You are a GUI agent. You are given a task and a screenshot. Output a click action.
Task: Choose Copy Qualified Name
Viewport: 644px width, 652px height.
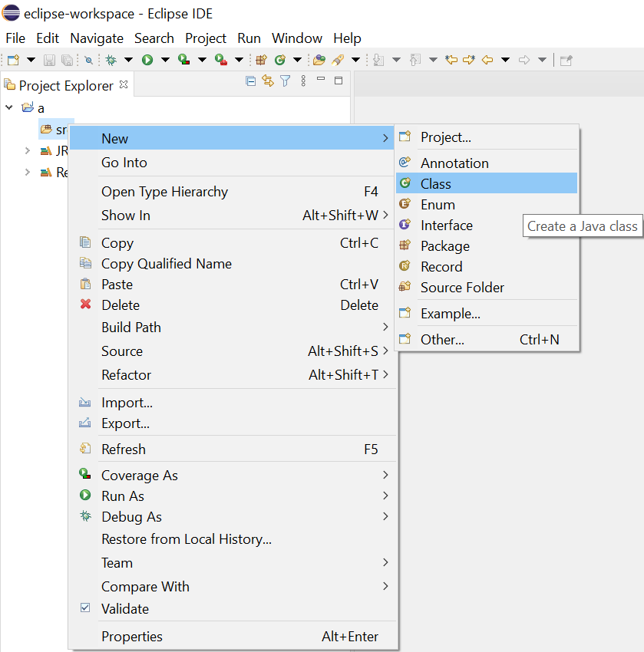(x=232, y=263)
